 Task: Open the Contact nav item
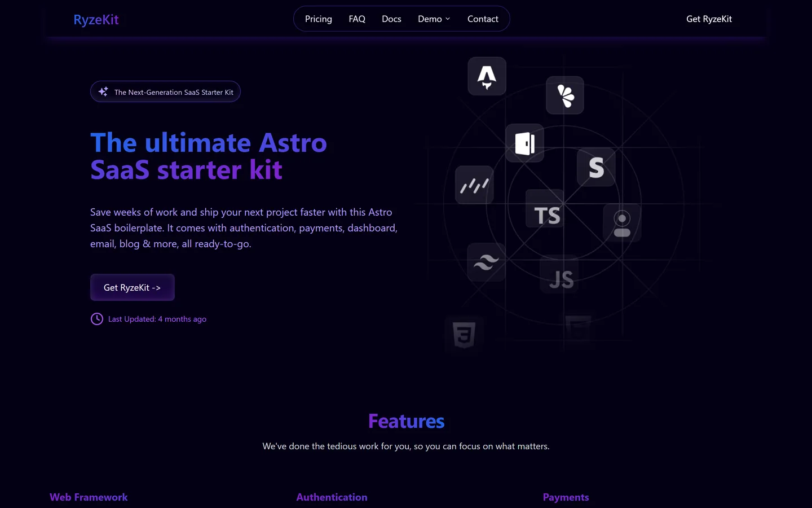[483, 19]
